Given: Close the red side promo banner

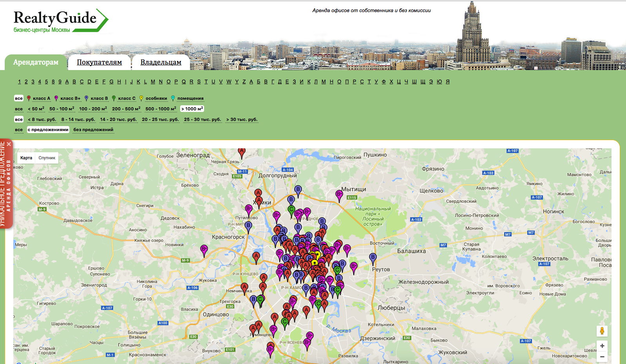Looking at the screenshot, I should coord(9,144).
